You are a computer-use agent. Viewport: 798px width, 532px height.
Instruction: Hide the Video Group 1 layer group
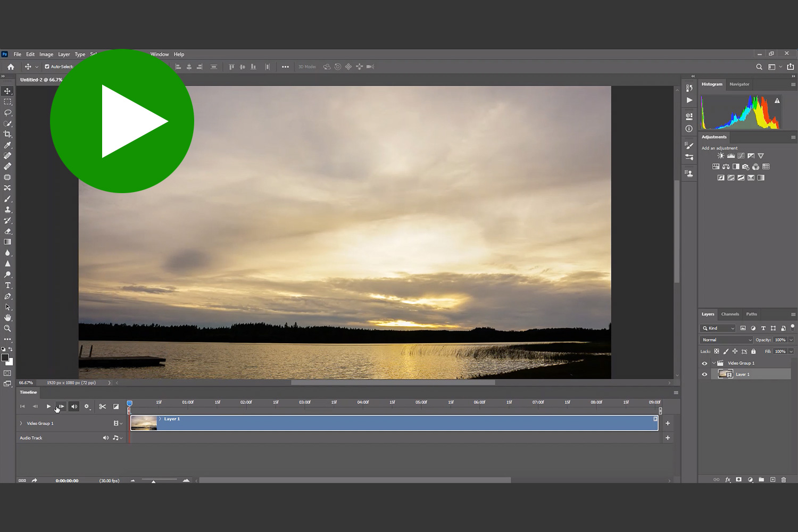704,363
